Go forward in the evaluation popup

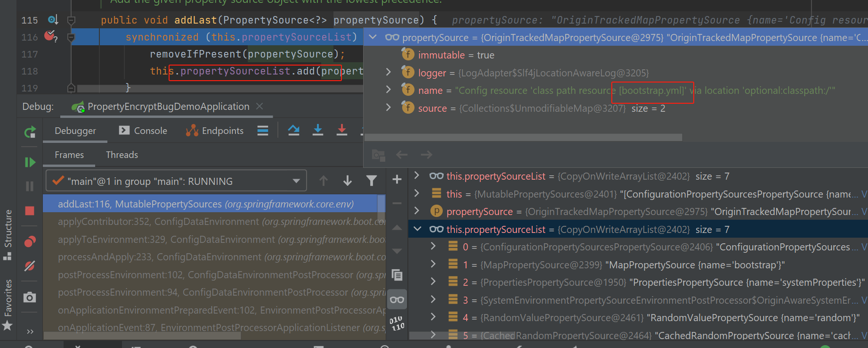(x=426, y=155)
